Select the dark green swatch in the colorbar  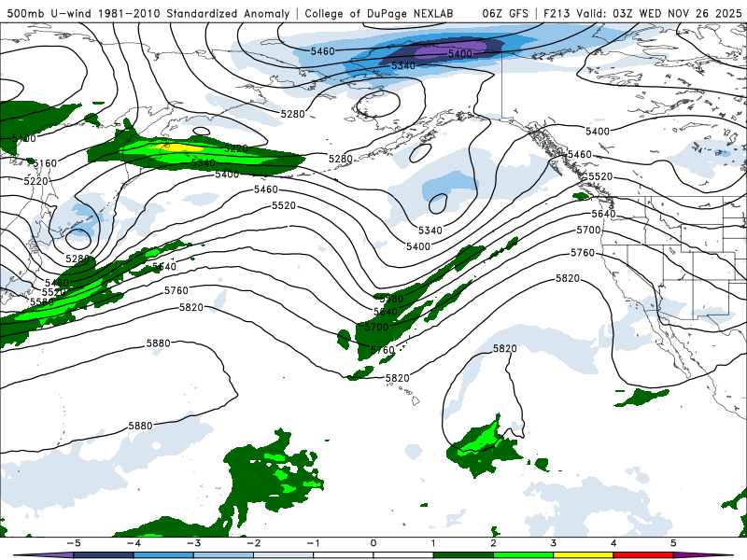(463, 555)
